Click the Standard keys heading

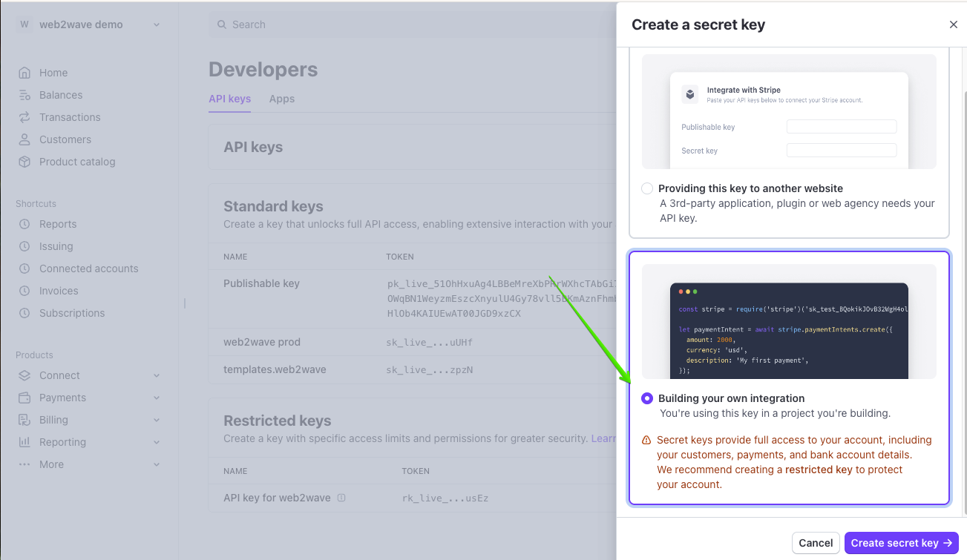click(273, 206)
